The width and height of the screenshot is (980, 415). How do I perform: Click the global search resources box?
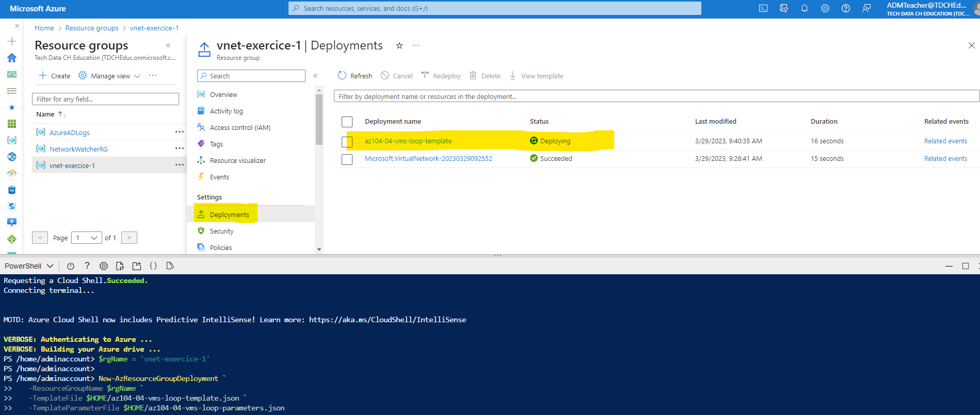coord(495,8)
